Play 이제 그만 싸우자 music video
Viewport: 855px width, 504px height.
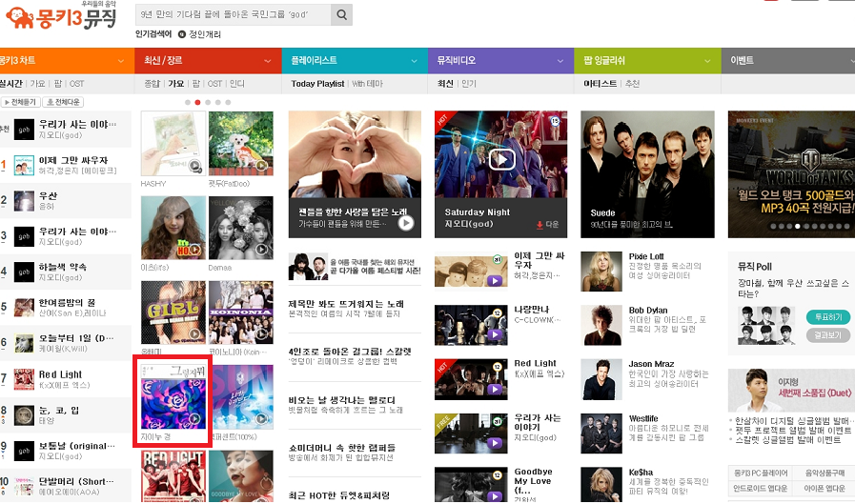495,281
